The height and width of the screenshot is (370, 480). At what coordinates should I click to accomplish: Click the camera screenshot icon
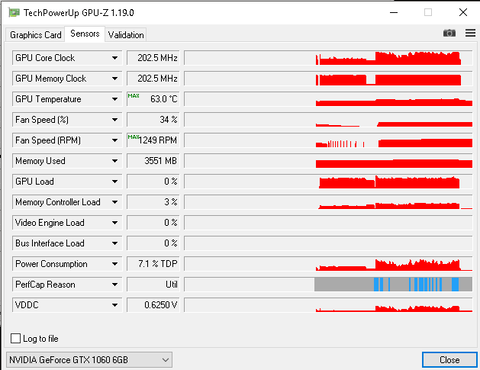pos(449,33)
